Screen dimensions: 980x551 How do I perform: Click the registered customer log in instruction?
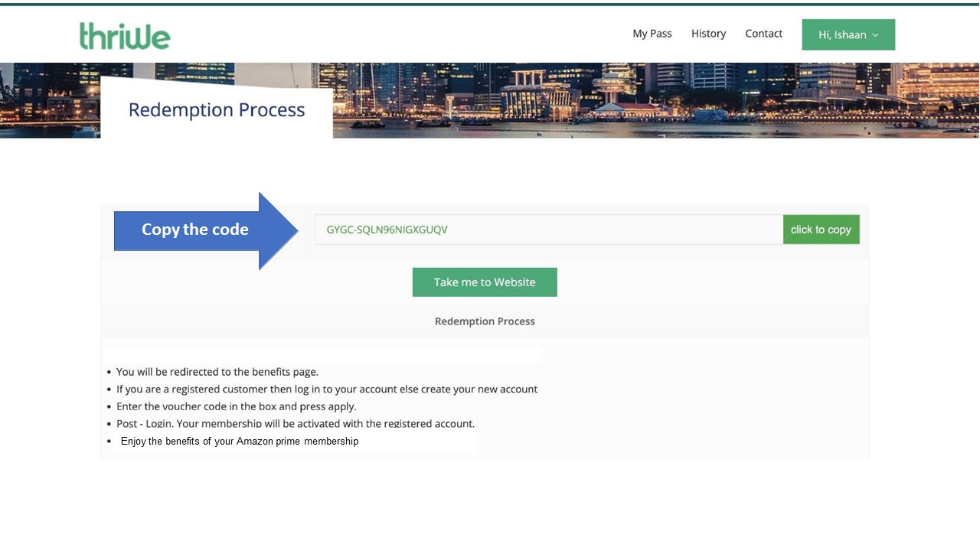tap(327, 389)
